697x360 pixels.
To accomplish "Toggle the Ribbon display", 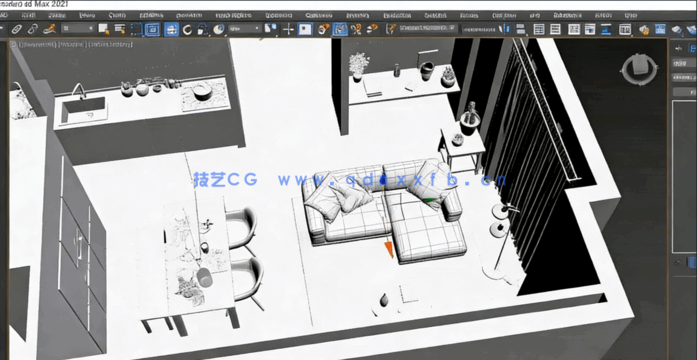I will point(574,29).
